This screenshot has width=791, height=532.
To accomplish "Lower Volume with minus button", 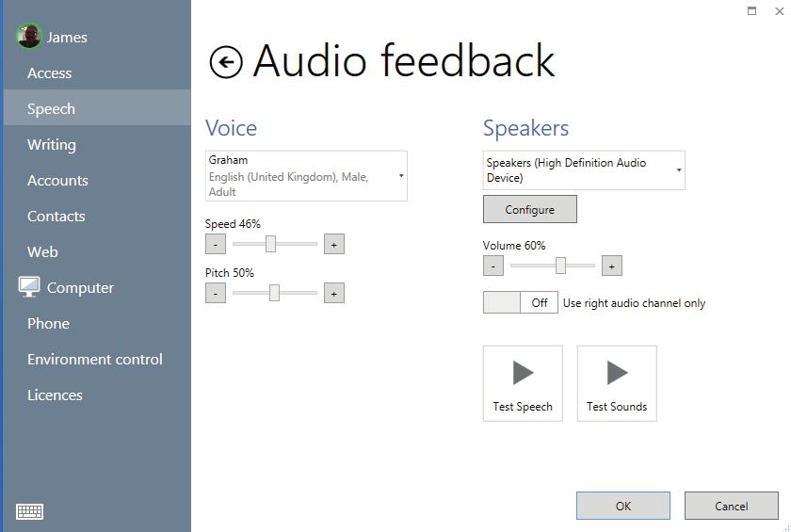I will tap(492, 266).
